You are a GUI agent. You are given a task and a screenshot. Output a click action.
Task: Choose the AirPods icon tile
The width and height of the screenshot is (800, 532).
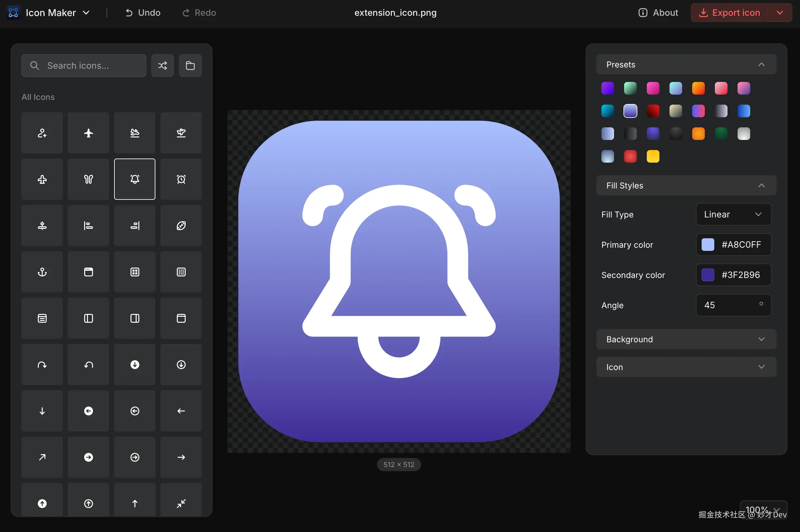pyautogui.click(x=89, y=179)
